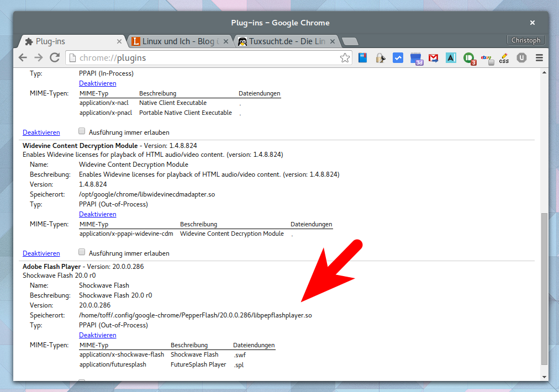The image size is (559, 392).
Task: Enable 'Ausführung immer erlauben' for Widevine
Action: coord(82,252)
